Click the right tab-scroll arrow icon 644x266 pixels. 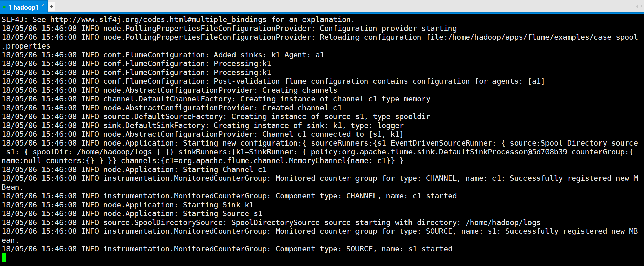[641, 6]
